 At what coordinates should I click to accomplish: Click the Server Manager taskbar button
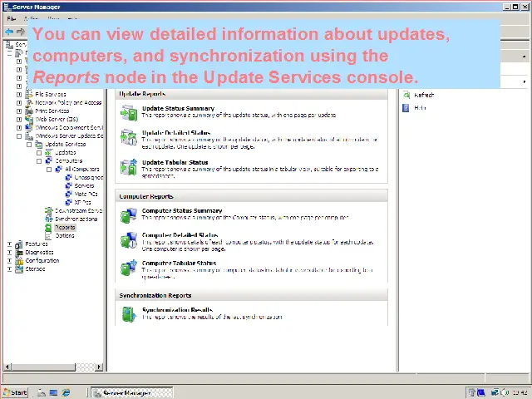[132, 392]
